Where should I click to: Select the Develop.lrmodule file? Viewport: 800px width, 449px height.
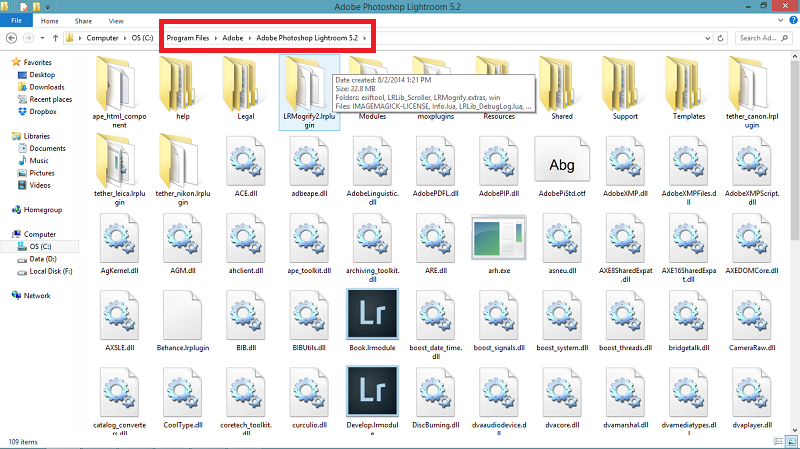pos(372,401)
